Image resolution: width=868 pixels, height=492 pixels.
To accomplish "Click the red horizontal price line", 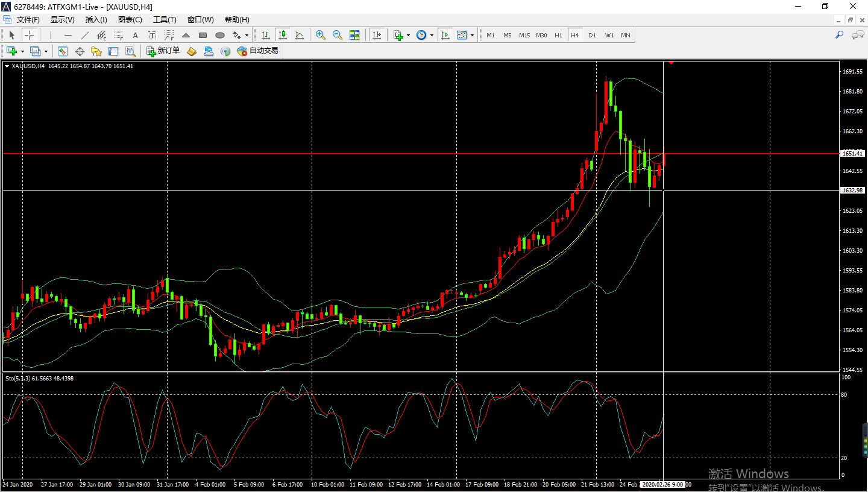I will pyautogui.click(x=362, y=154).
